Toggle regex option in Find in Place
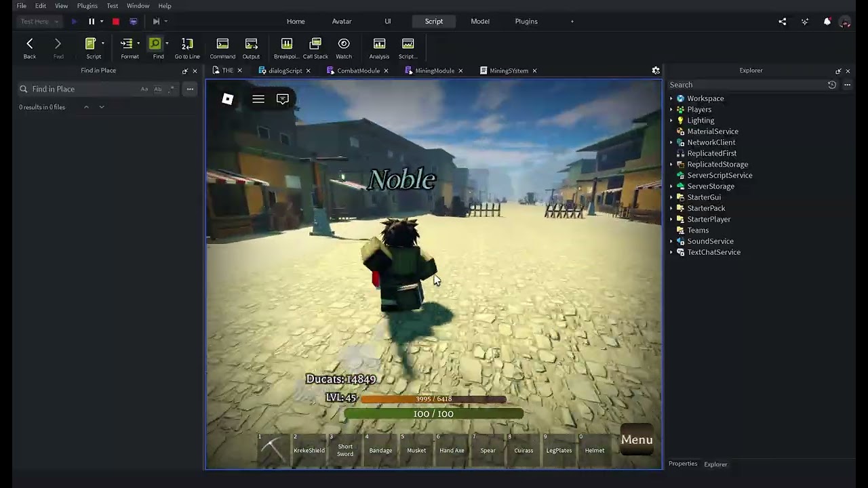868x488 pixels. pyautogui.click(x=172, y=89)
